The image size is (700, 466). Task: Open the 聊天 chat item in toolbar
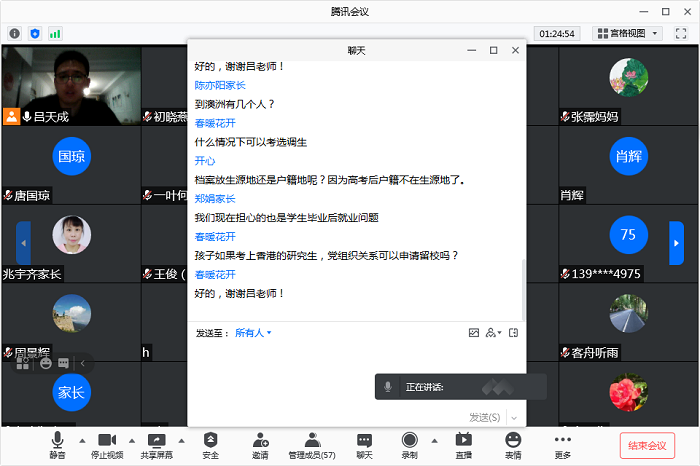[x=364, y=444]
